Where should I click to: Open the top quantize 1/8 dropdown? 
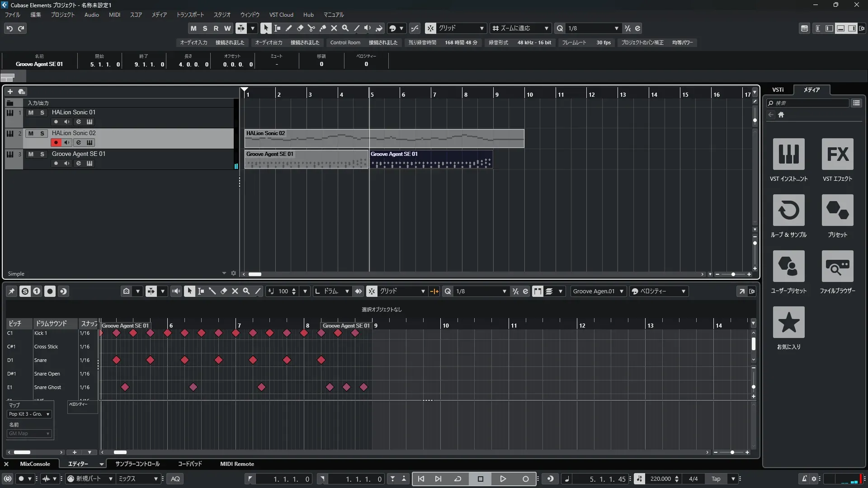pyautogui.click(x=616, y=28)
